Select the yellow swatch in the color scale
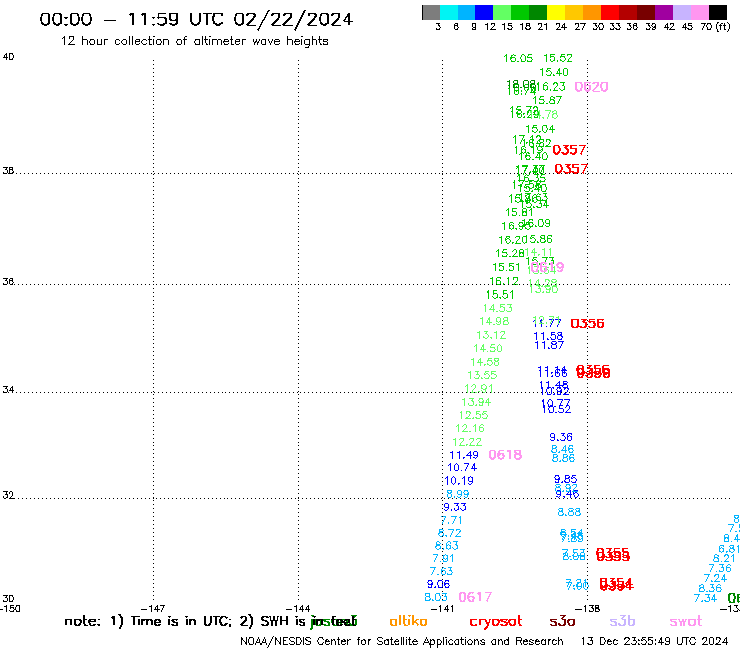This screenshot has height=650, width=740. pyautogui.click(x=556, y=12)
